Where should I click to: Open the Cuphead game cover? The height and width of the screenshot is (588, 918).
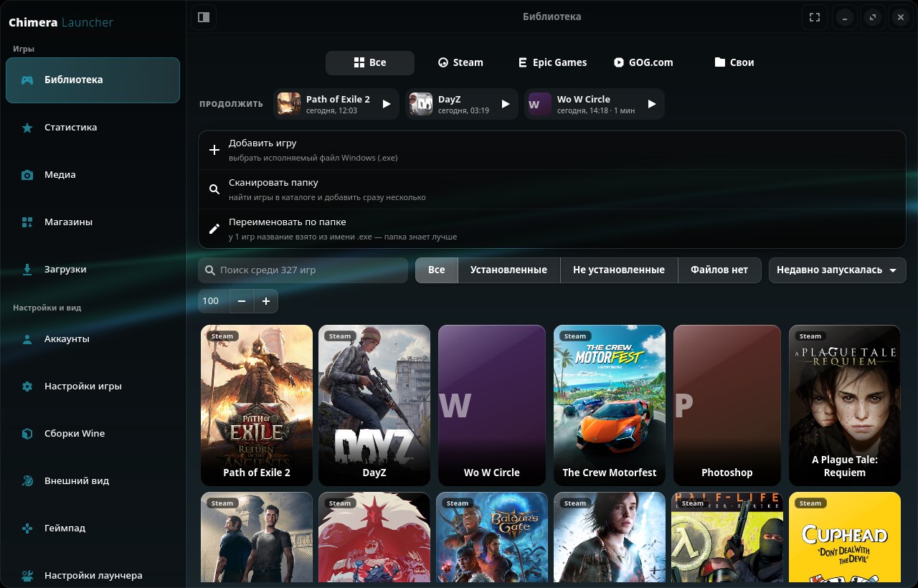click(x=845, y=538)
